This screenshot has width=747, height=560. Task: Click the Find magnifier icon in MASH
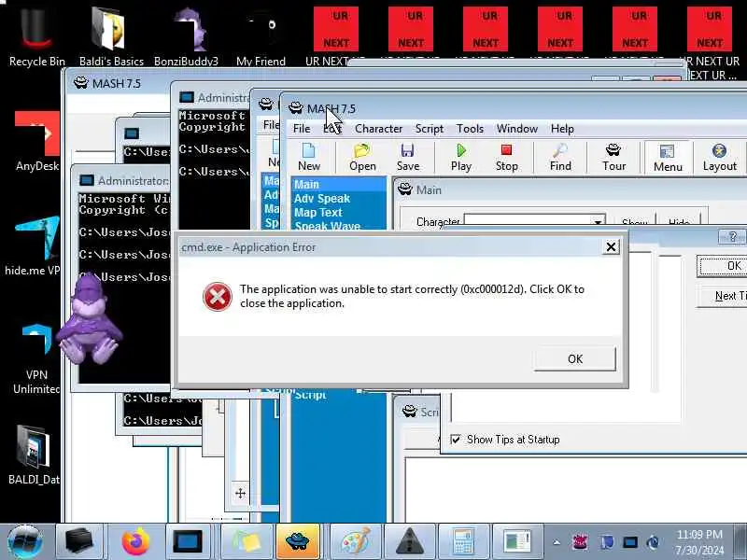point(560,158)
